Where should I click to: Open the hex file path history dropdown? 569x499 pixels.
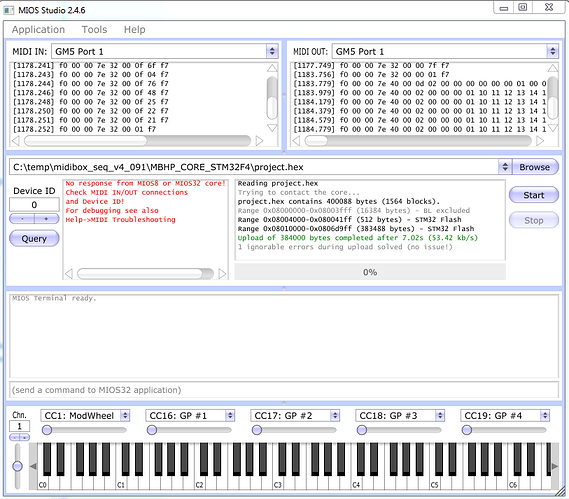505,167
